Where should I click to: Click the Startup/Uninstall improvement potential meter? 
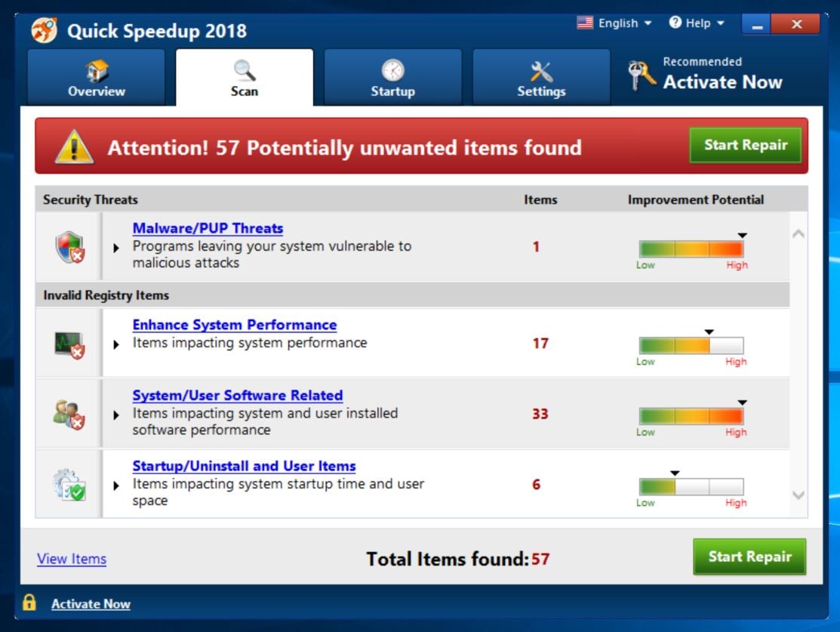tap(691, 487)
